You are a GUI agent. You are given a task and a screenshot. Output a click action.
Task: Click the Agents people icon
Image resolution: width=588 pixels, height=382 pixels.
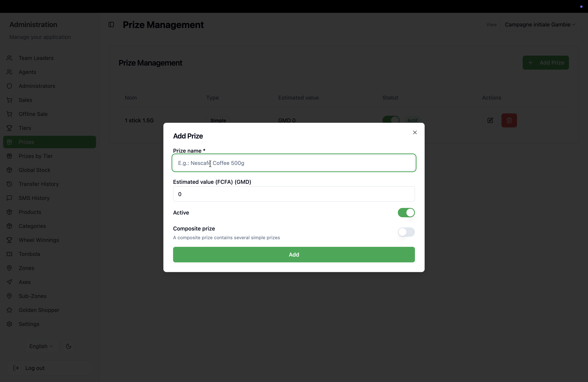point(9,72)
